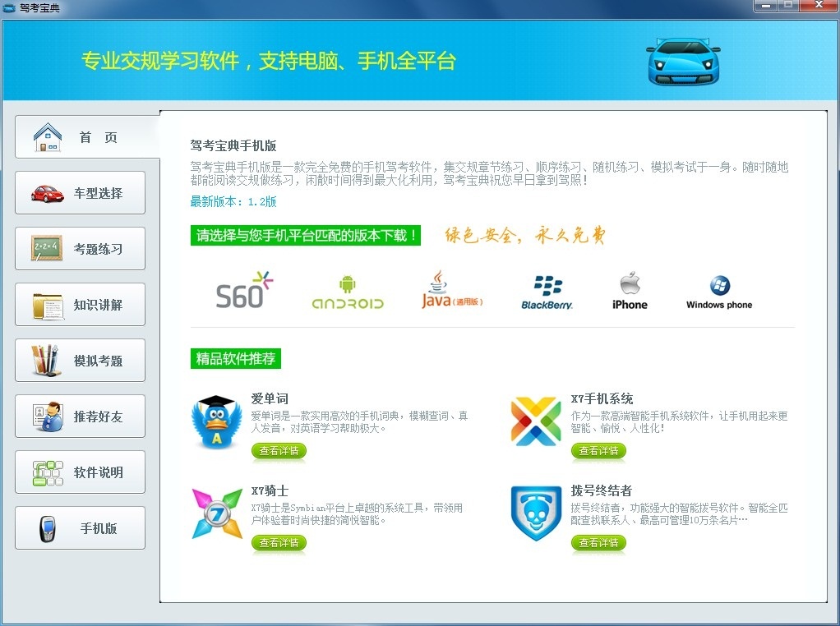Pick the BlackBerry platform logo
840x626 pixels.
point(547,292)
